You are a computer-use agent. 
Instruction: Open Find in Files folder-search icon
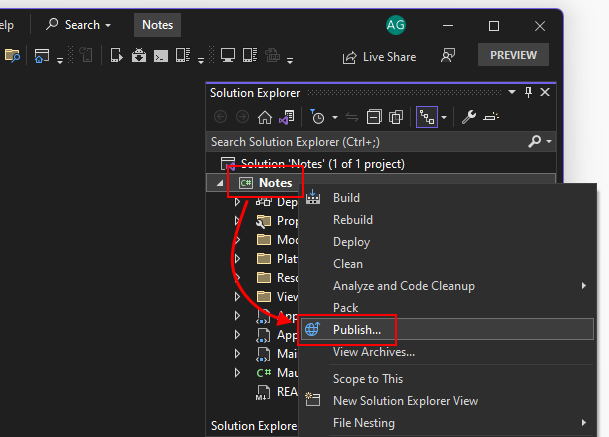click(x=12, y=56)
